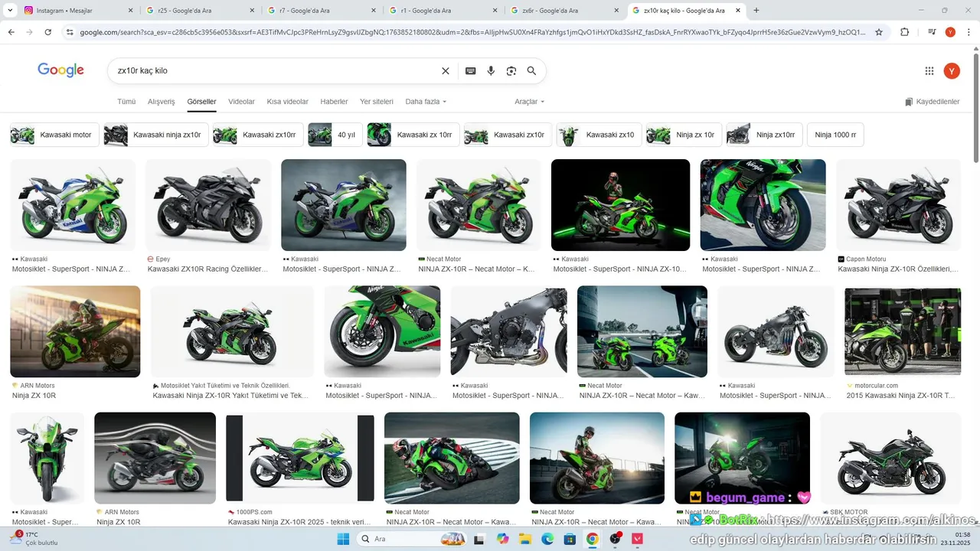This screenshot has width=980, height=551.
Task: View site information icon in address bar
Action: coord(70,32)
